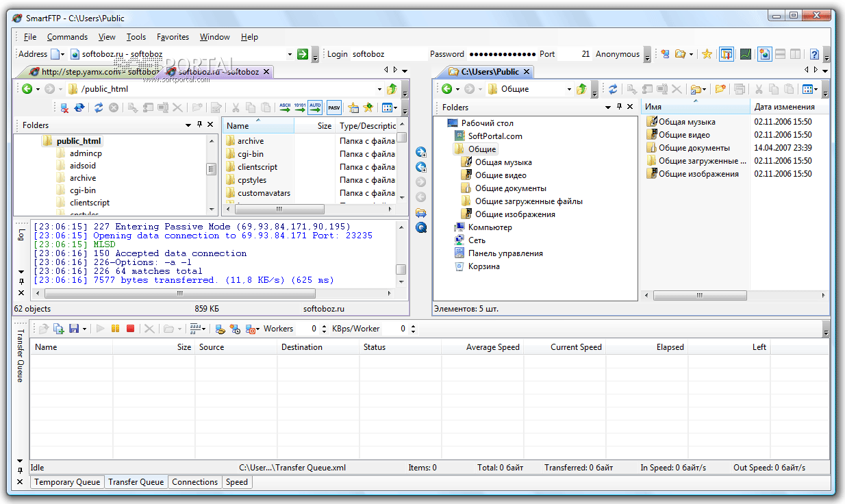Pin the remote Folders panel

[x=200, y=125]
